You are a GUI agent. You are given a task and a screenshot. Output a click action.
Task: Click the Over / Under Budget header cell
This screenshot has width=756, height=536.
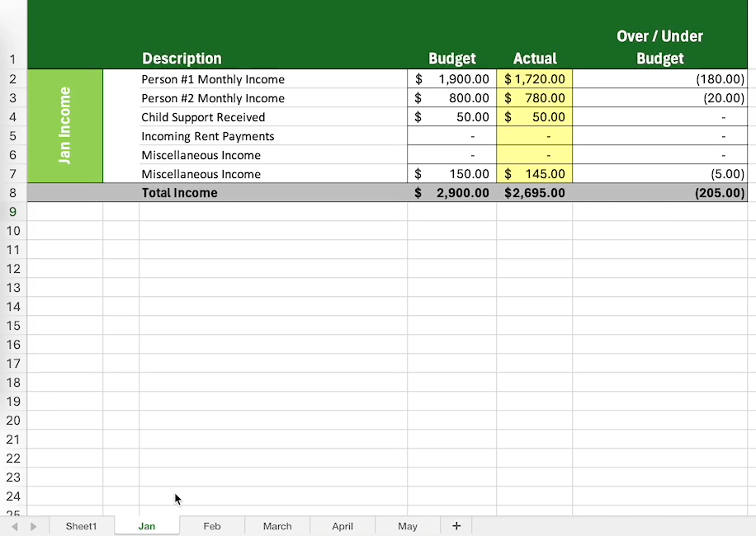(x=659, y=45)
